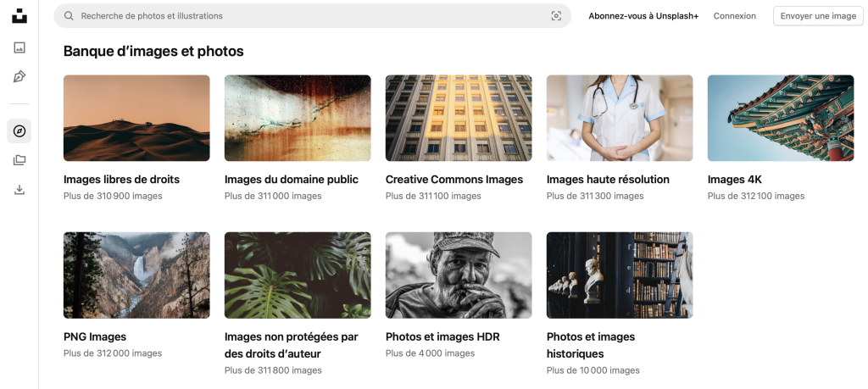Image resolution: width=868 pixels, height=389 pixels.
Task: Click the Unsplash logo icon
Action: [x=19, y=15]
